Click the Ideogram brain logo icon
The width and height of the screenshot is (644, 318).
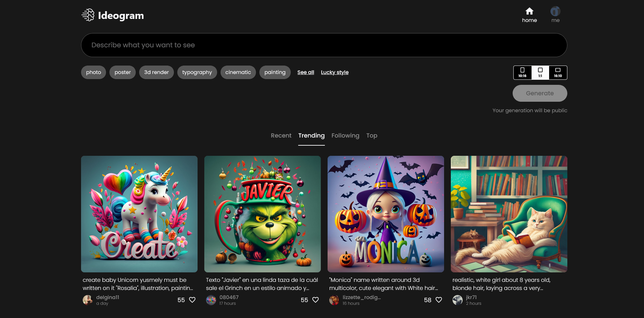point(88,15)
